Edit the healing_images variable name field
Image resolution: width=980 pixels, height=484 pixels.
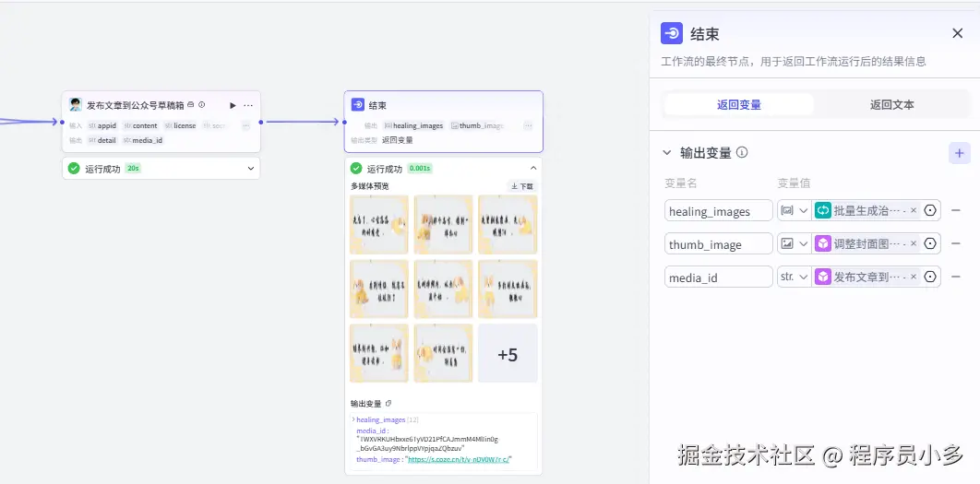tap(719, 210)
